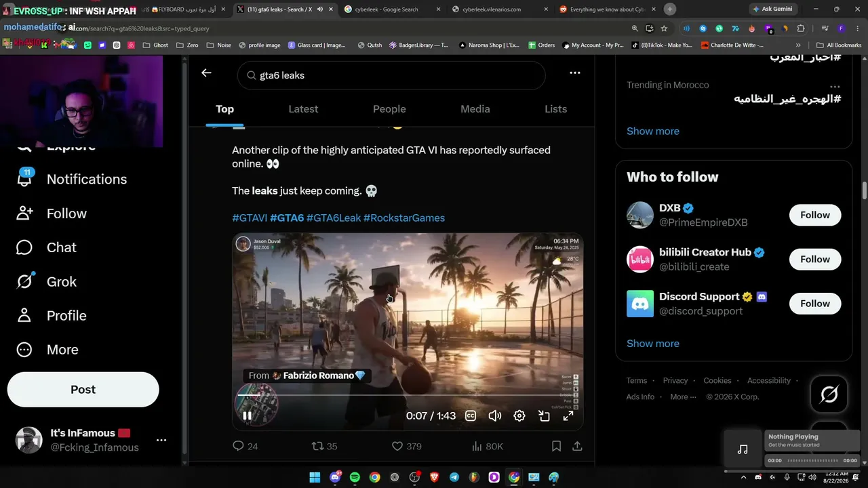
Task: Seek along the video progress bar
Action: click(408, 395)
